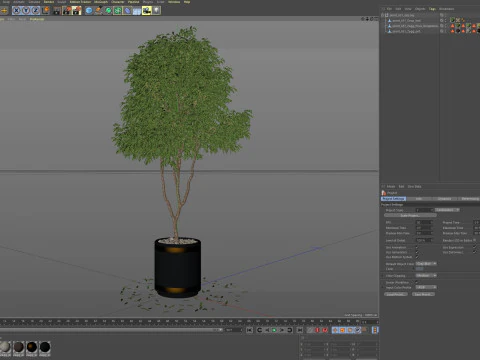Viewport: 480px width, 360px height.
Task: Open the File menu in Object Manager
Action: (389, 9)
